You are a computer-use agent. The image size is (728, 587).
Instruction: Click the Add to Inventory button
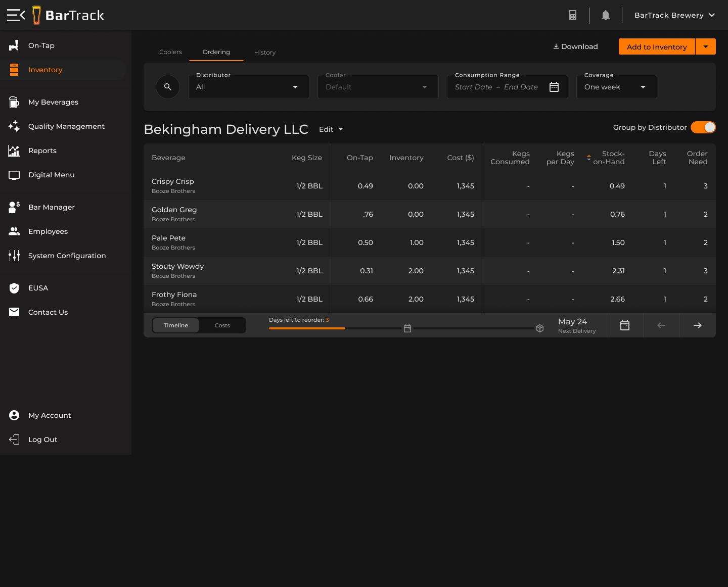[657, 46]
